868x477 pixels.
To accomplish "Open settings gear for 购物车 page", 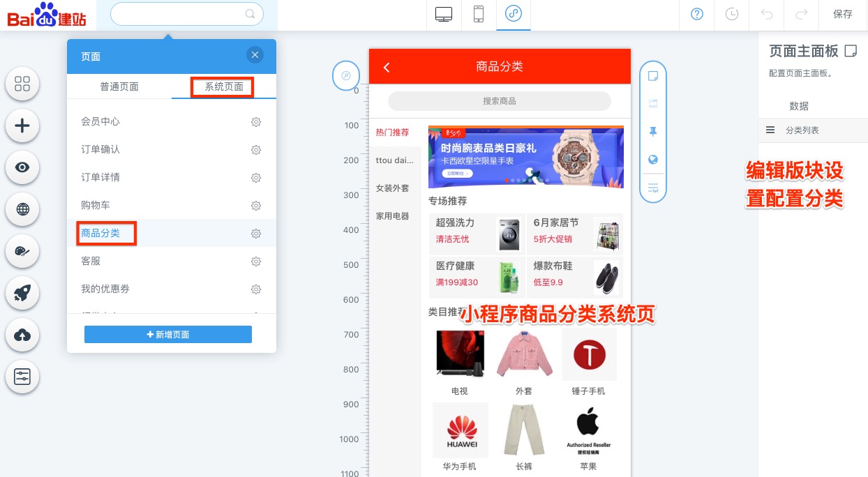I will [x=256, y=206].
